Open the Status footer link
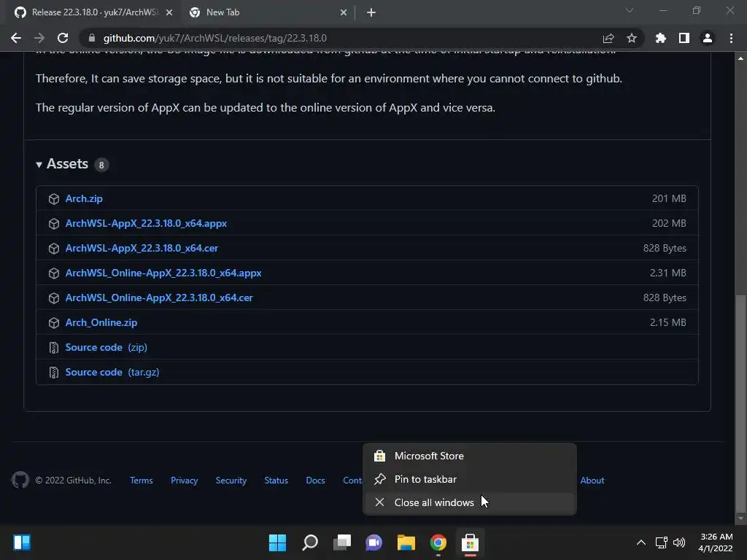 point(276,481)
